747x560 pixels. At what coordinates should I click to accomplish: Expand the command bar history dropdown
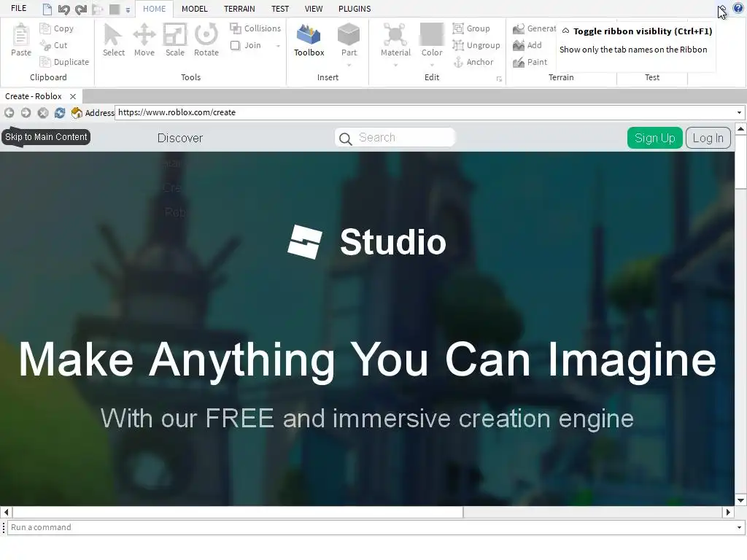pos(739,528)
